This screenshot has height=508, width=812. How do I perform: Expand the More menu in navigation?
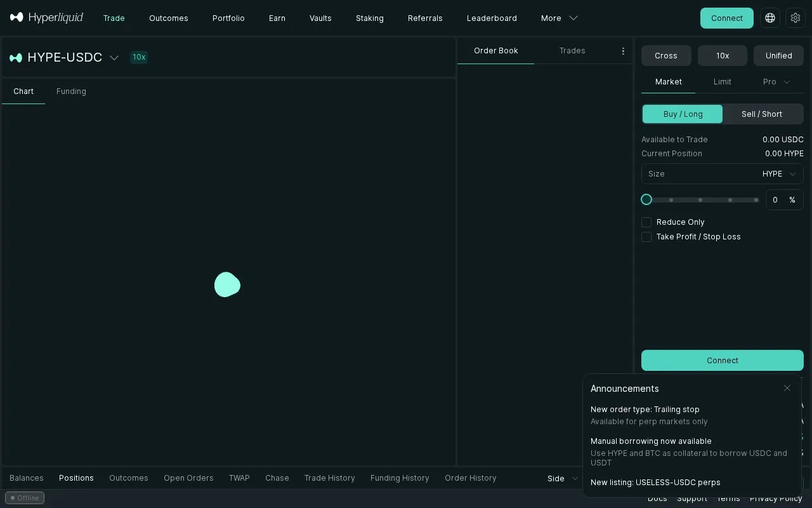pyautogui.click(x=559, y=18)
